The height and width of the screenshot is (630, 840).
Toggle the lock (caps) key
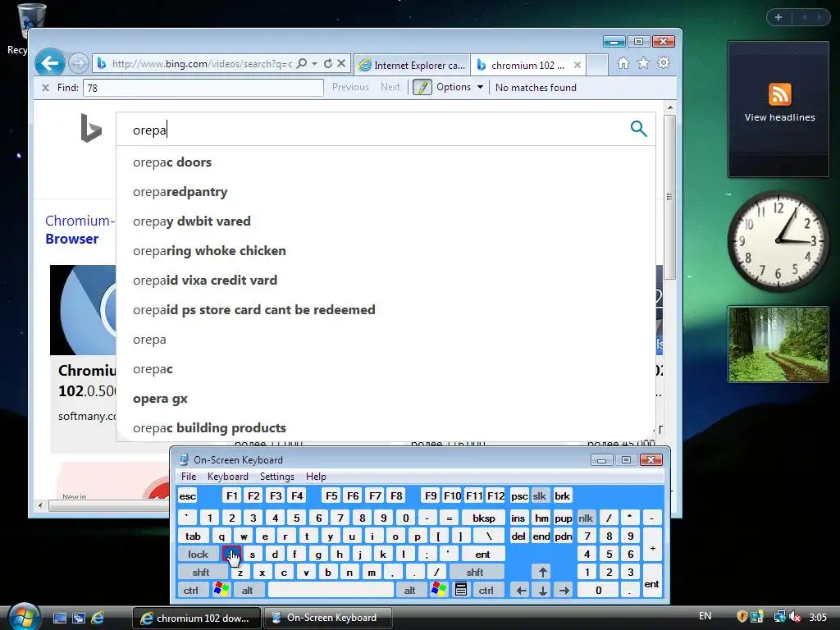coord(198,555)
